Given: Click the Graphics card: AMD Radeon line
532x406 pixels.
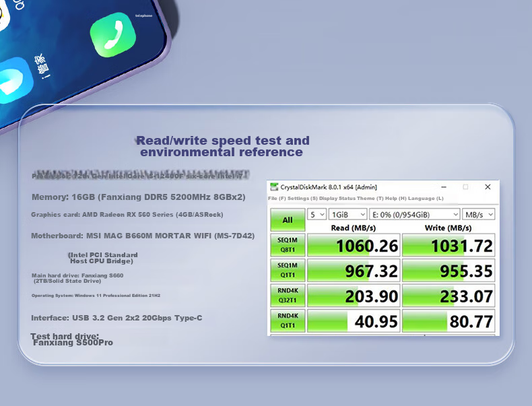Looking at the screenshot, I should [127, 214].
